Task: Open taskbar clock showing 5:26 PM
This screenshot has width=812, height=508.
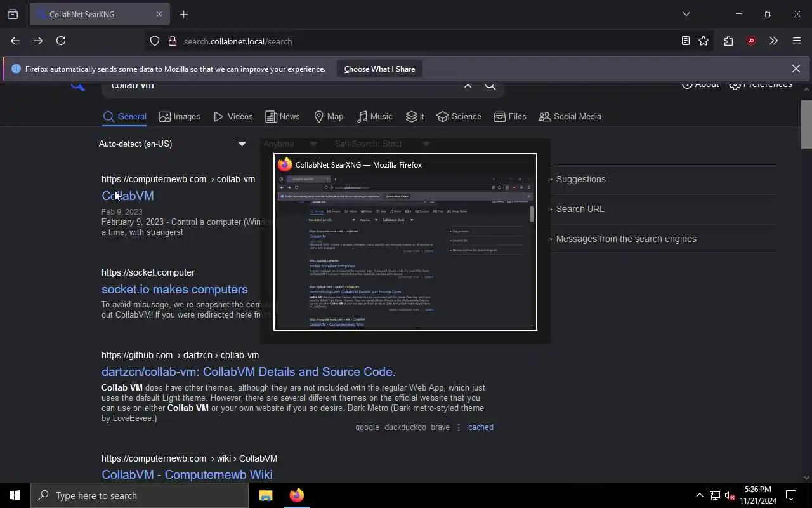Action: click(x=758, y=495)
